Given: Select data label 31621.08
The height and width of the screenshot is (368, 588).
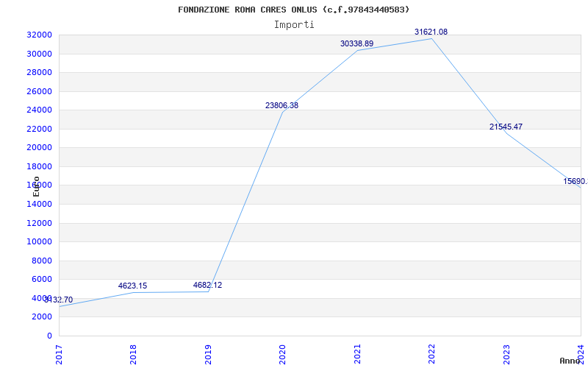Looking at the screenshot, I should (x=431, y=32).
